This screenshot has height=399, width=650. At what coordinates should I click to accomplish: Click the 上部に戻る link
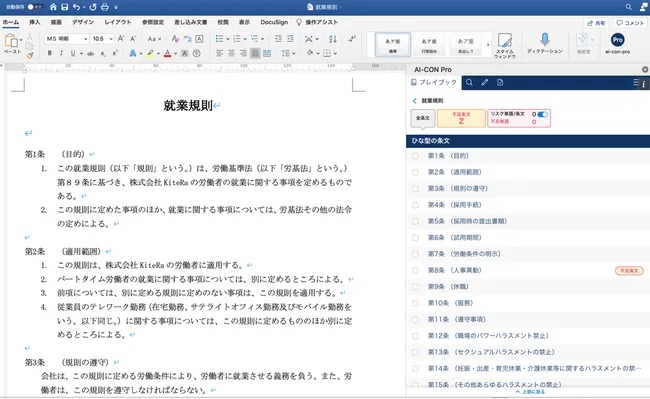tap(530, 392)
